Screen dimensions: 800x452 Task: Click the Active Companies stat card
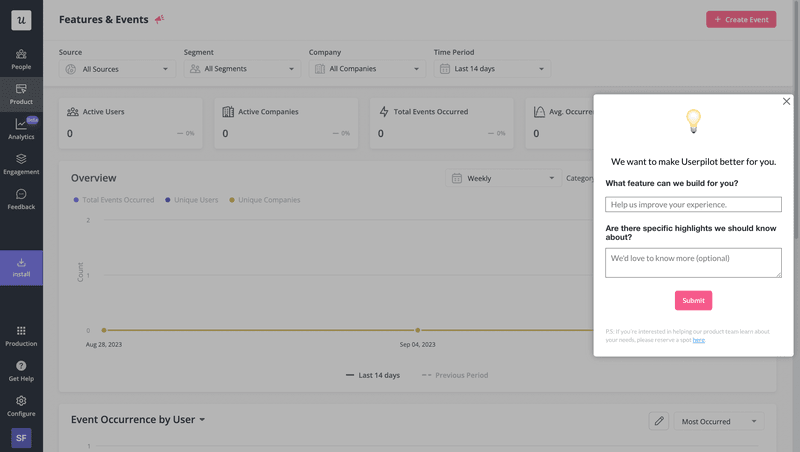click(x=286, y=123)
